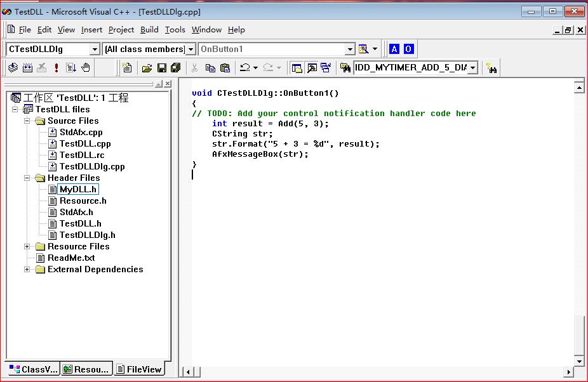This screenshot has height=382, width=588.
Task: Open the CTestDLLDlg class dropdown
Action: [x=95, y=49]
